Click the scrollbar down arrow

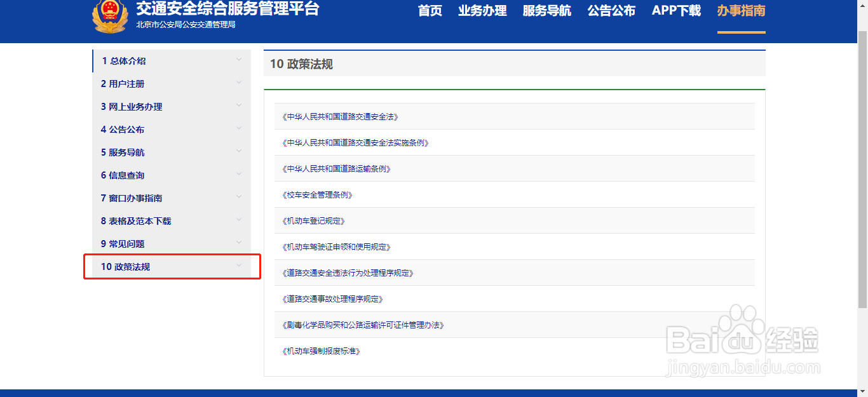pos(863,392)
